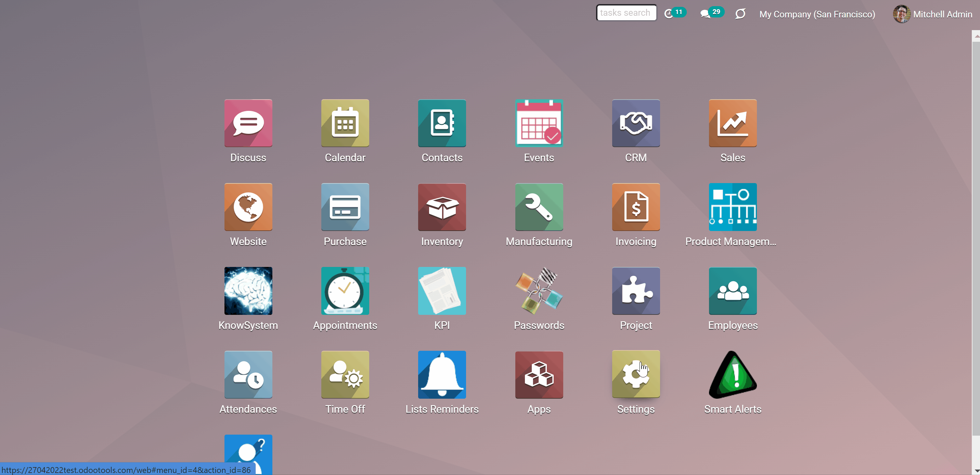The width and height of the screenshot is (980, 475).
Task: Open the Passwords app
Action: (x=539, y=291)
